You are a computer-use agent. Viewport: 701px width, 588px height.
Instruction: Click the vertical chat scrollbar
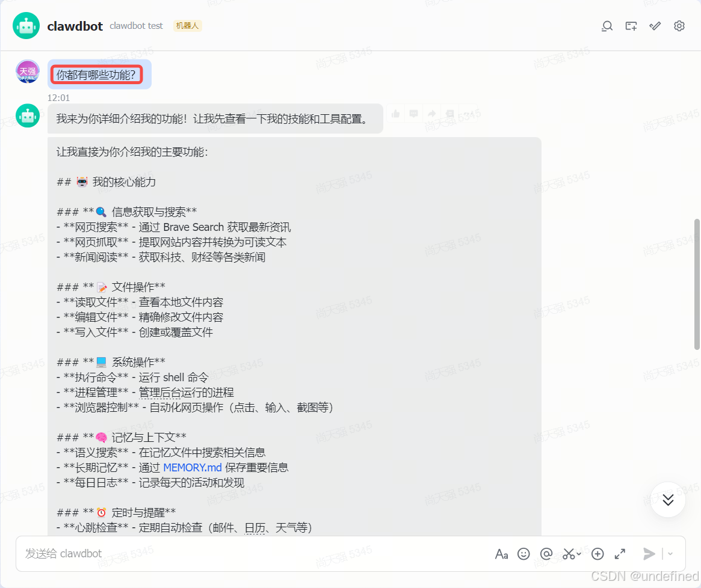pyautogui.click(x=697, y=284)
